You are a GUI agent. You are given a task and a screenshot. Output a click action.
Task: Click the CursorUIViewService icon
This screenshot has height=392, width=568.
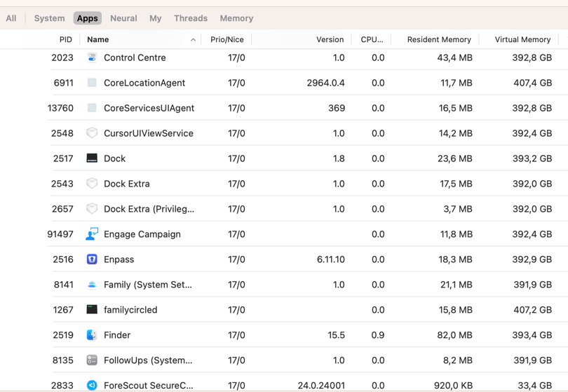(x=92, y=133)
